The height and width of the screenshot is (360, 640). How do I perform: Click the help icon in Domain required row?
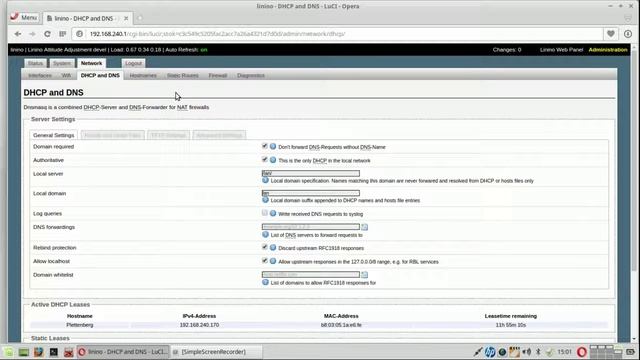(273, 147)
